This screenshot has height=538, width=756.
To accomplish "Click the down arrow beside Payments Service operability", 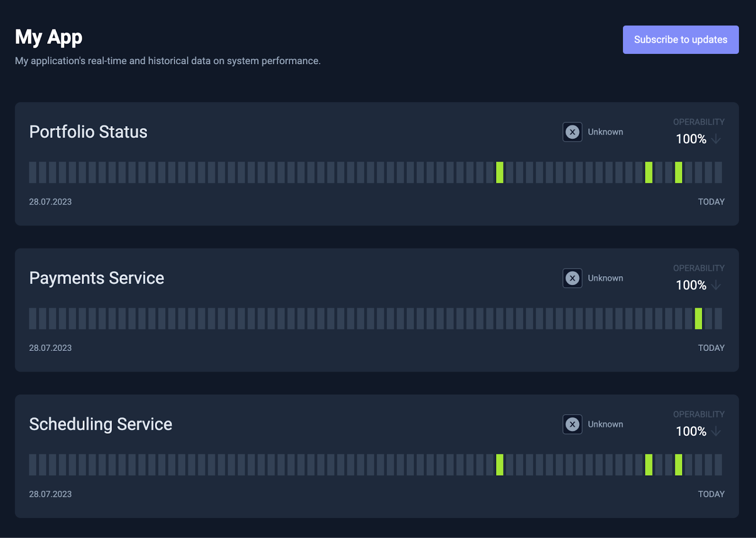I will (716, 285).
